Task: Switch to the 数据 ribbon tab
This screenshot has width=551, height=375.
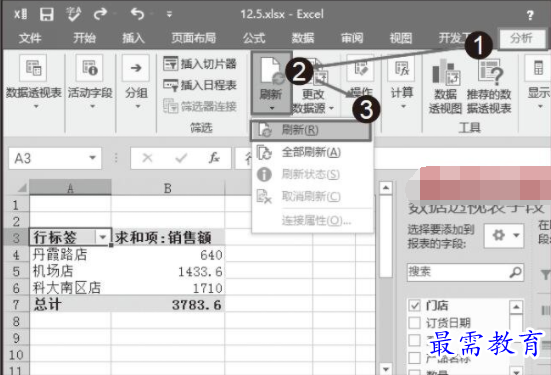Action: click(303, 38)
